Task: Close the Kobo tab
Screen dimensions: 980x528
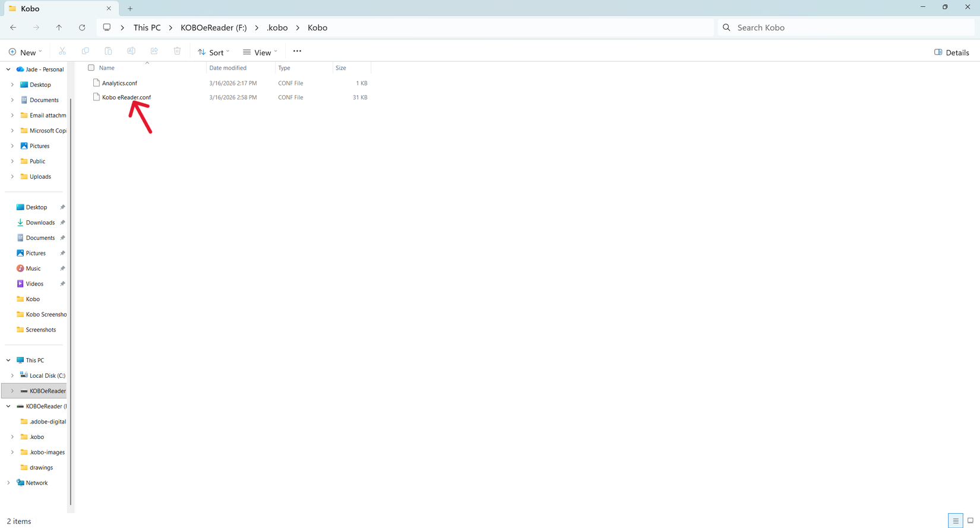Action: click(109, 9)
